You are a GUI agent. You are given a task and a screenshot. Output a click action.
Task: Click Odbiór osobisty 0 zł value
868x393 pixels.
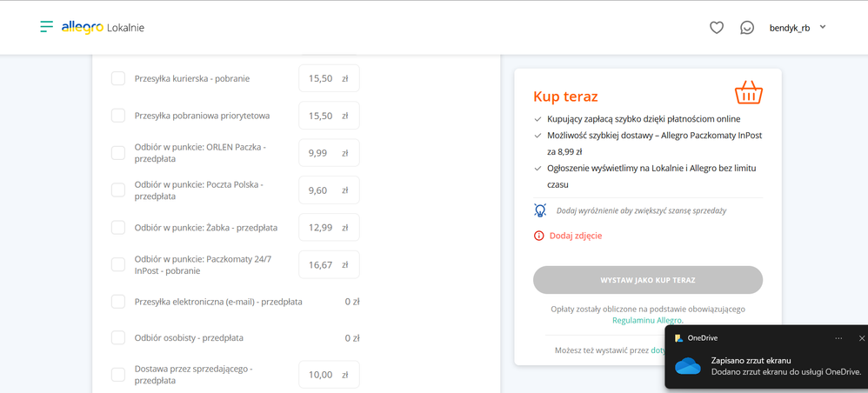352,337
